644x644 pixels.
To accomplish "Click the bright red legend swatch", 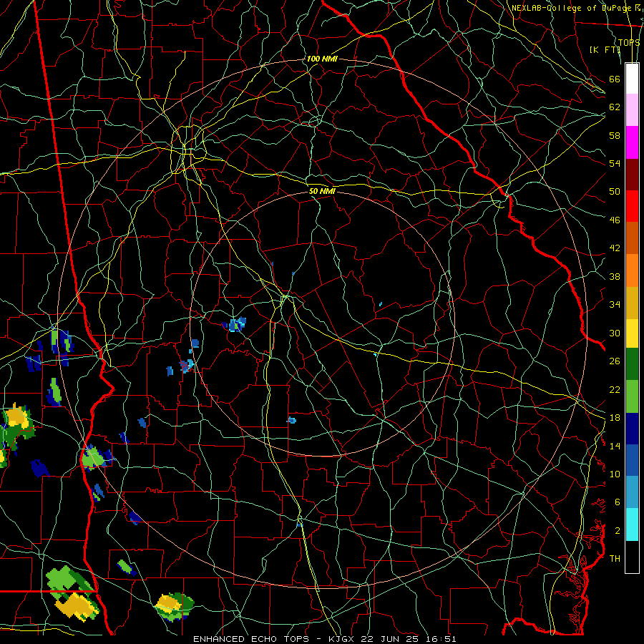I will tap(632, 206).
